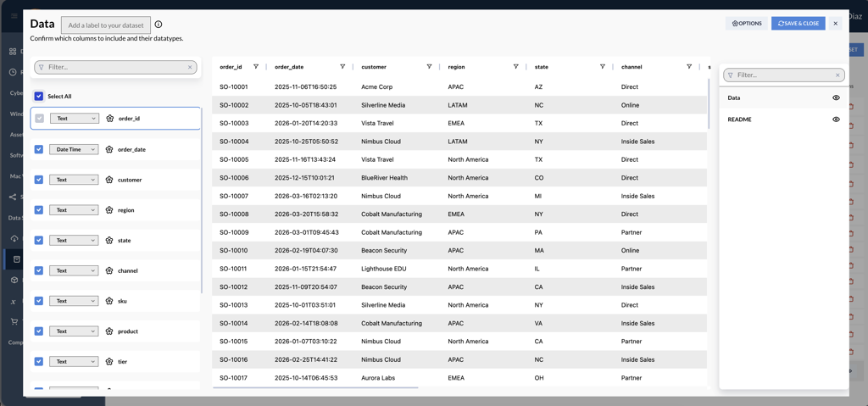Uncheck the customer column checkbox
The width and height of the screenshot is (868, 406).
coord(39,180)
